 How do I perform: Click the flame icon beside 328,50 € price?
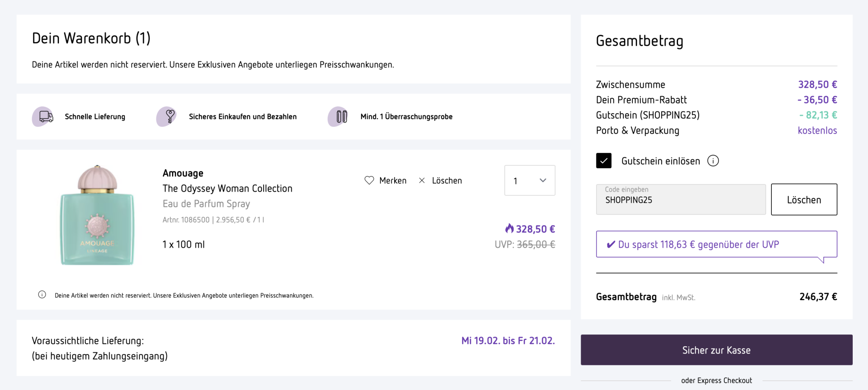click(509, 228)
